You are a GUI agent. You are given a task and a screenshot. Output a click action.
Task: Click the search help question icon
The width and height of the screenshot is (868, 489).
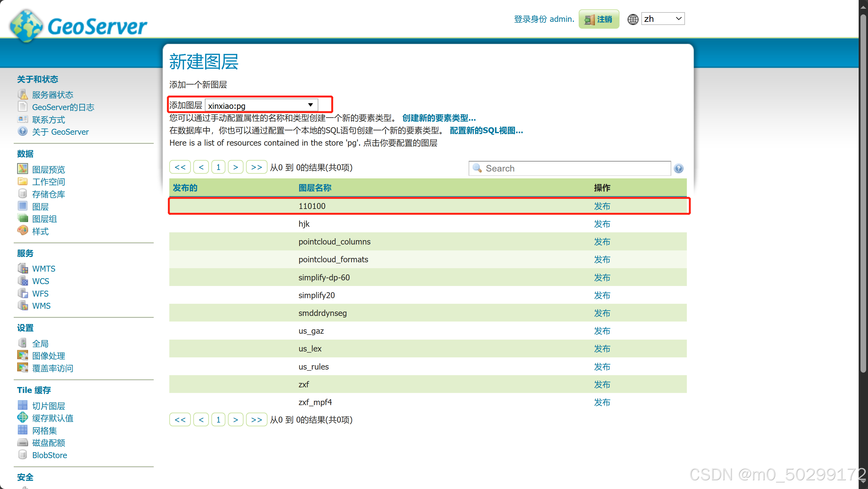(x=679, y=168)
